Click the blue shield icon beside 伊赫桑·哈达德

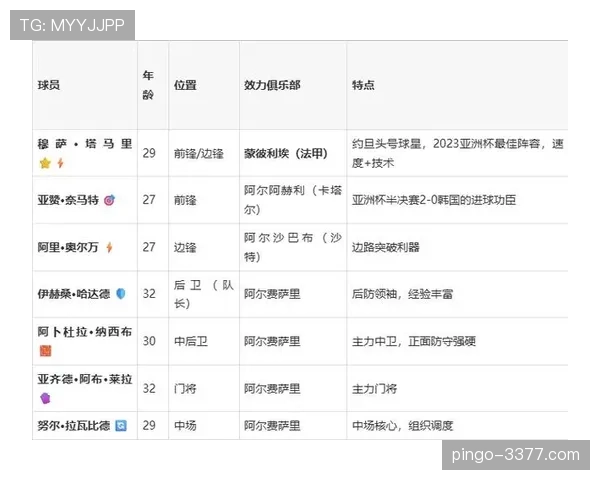[121, 294]
